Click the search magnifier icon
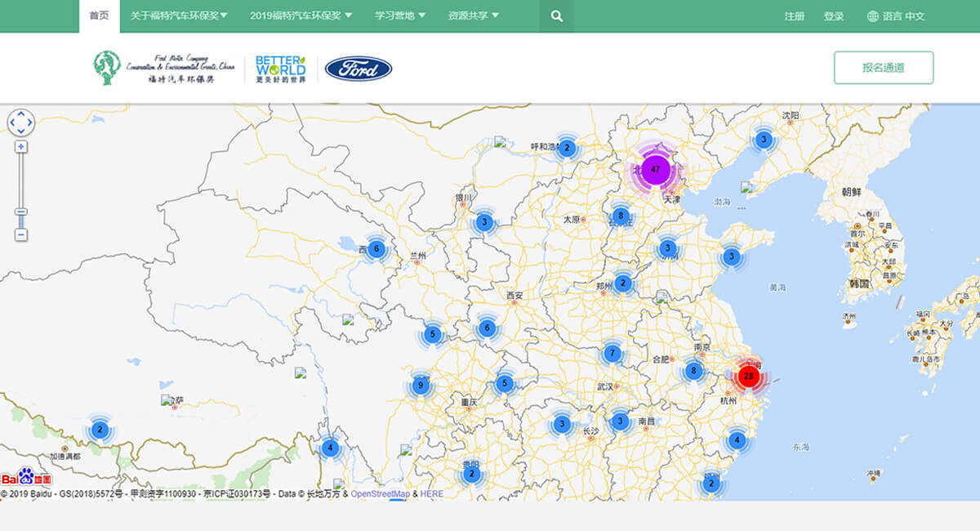Image resolution: width=980 pixels, height=531 pixels. (x=556, y=16)
